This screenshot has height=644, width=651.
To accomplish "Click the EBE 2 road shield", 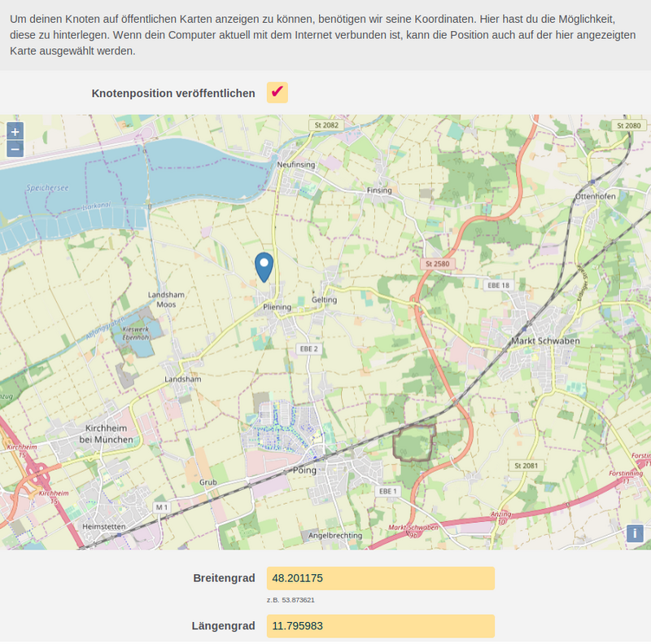I will click(308, 348).
